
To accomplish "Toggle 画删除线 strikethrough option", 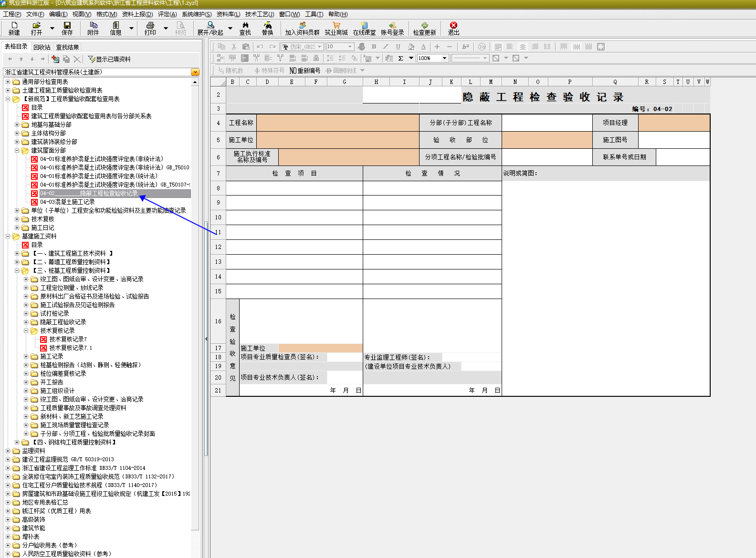I will (341, 71).
